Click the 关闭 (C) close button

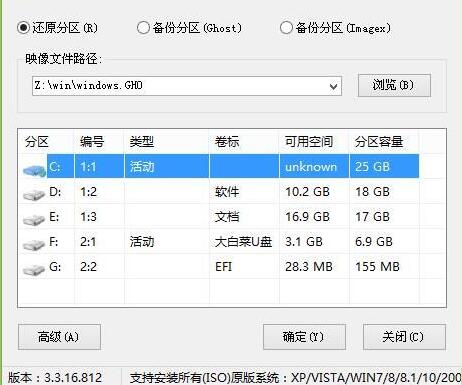pos(404,337)
